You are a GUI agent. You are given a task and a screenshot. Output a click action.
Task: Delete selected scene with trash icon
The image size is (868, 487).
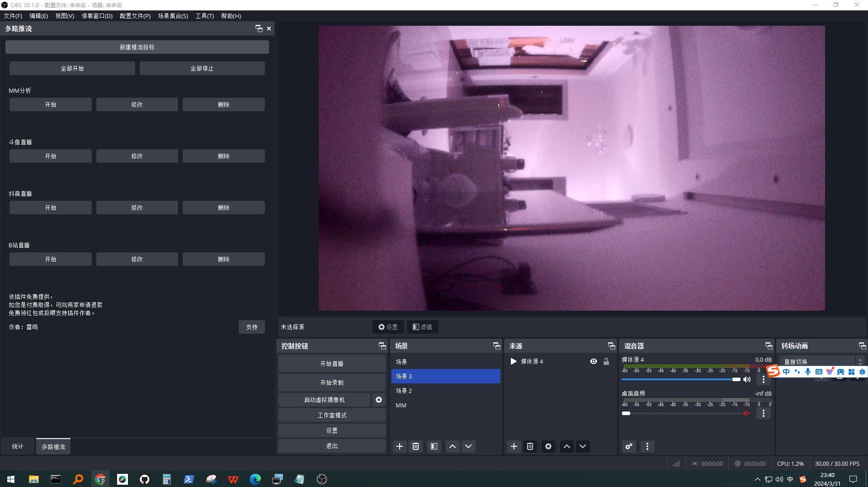click(x=415, y=446)
